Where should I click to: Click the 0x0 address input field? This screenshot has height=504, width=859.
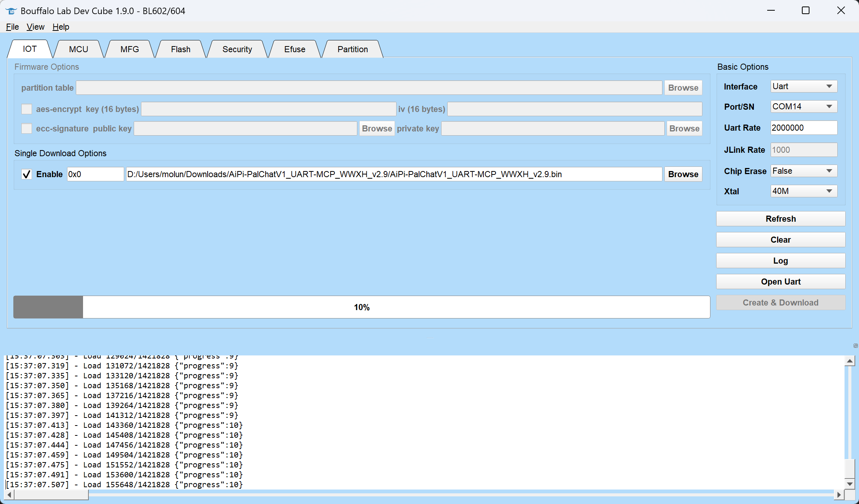pos(95,174)
